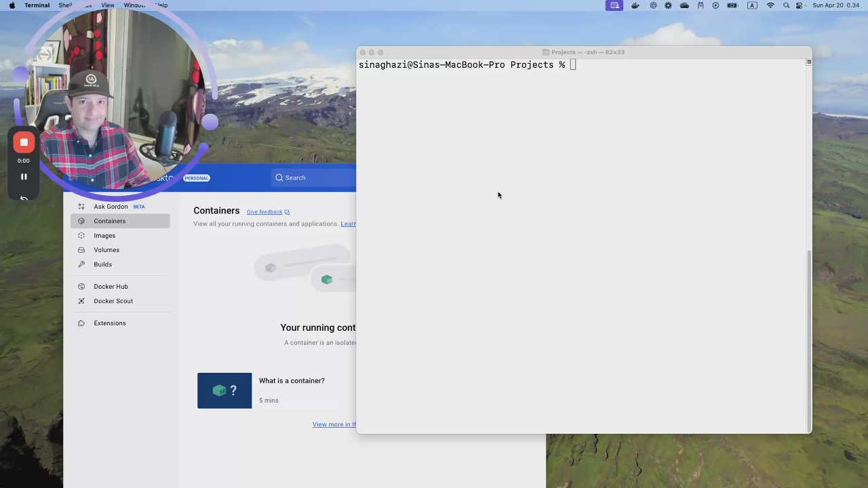Click the gear-shaped menu bar icon
The width and height of the screenshot is (868, 488).
[x=668, y=5]
